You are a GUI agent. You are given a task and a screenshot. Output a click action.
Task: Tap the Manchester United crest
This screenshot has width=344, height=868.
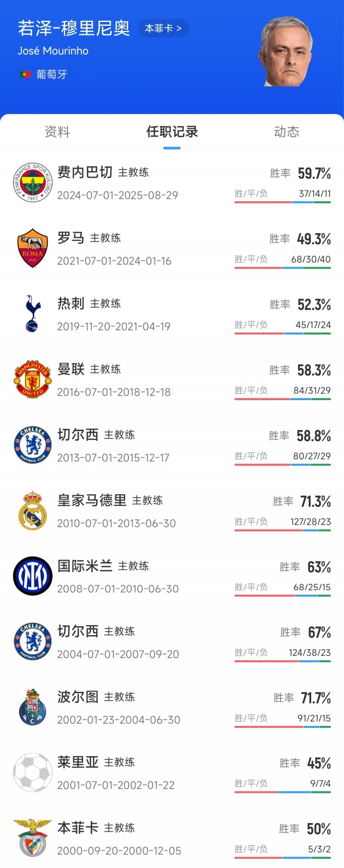[32, 379]
